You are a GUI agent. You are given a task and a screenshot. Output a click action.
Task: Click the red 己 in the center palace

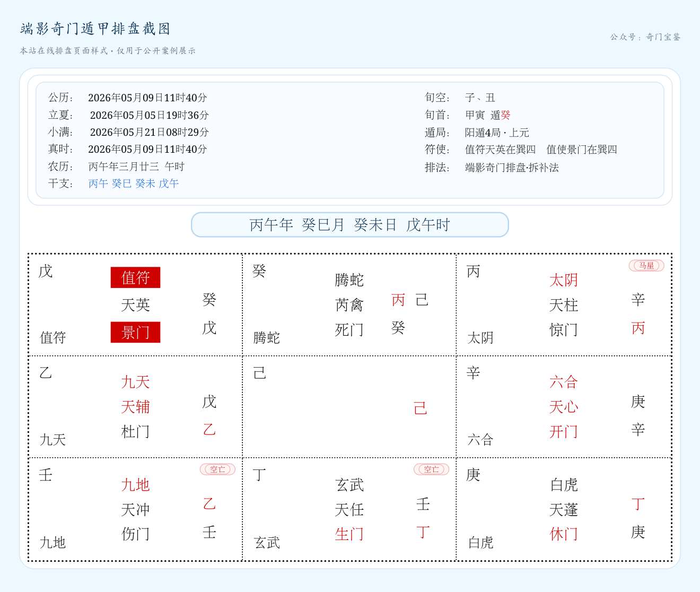coord(420,408)
